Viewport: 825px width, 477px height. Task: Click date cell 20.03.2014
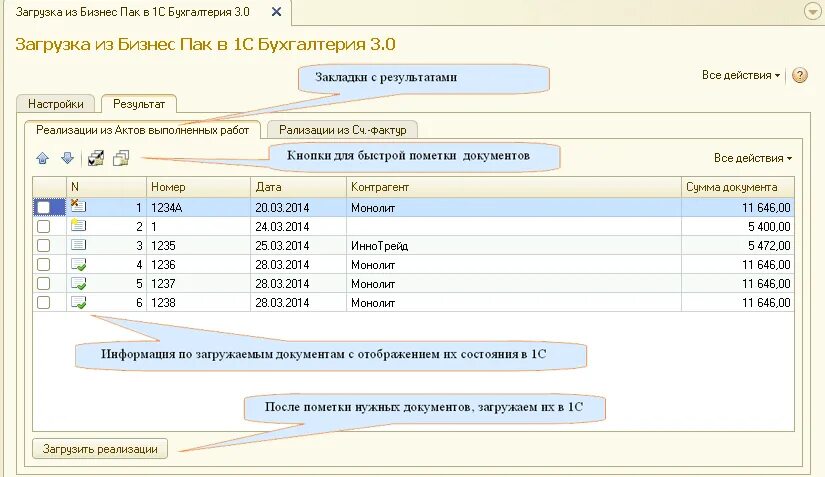pyautogui.click(x=298, y=207)
